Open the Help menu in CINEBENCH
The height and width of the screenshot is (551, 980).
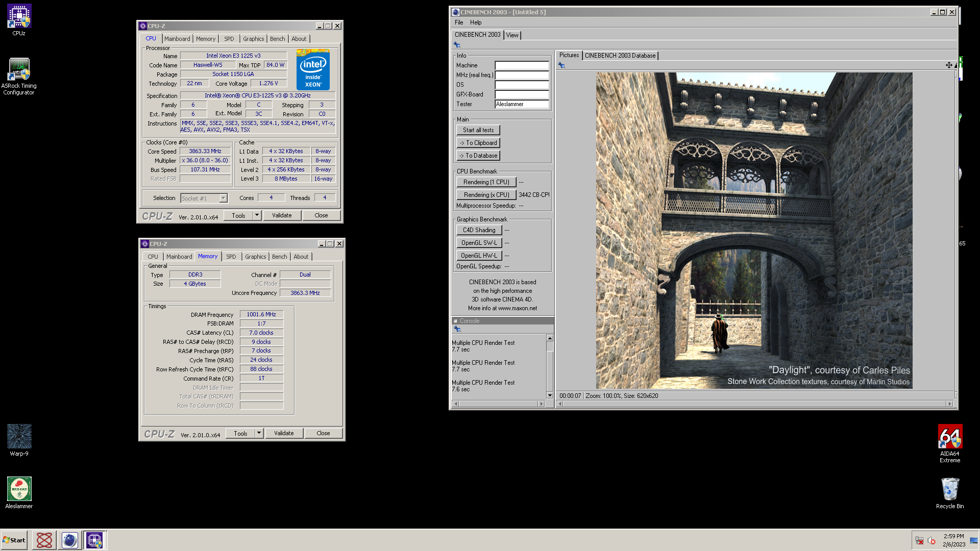(x=476, y=22)
